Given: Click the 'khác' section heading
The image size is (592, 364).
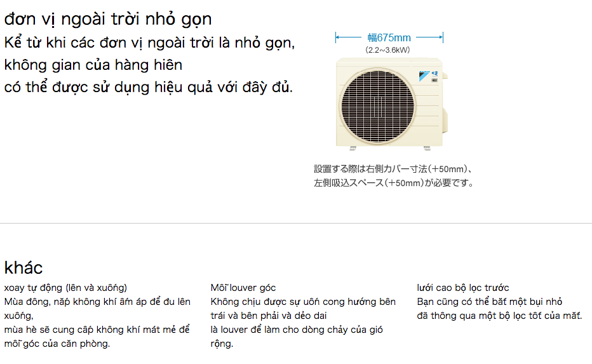Looking at the screenshot, I should [x=24, y=267].
